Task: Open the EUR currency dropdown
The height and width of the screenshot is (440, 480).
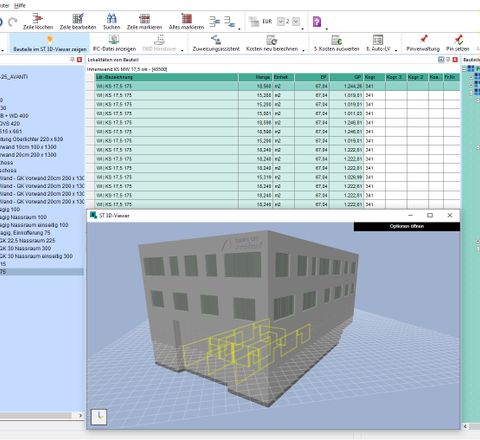Action: click(281, 21)
